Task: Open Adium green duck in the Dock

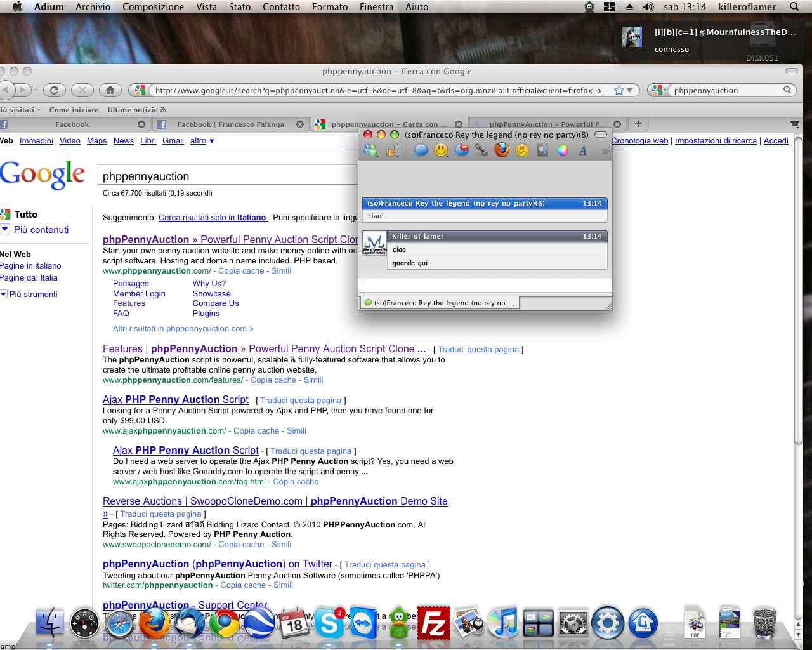Action: (398, 623)
